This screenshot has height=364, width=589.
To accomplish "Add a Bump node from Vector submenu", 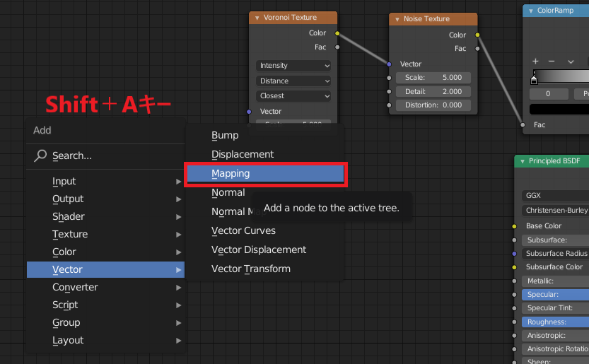I will tap(265, 135).
